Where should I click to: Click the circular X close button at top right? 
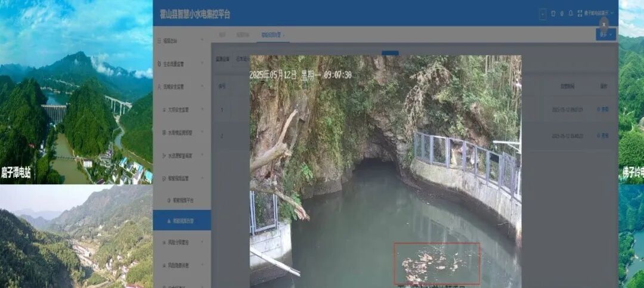click(603, 24)
